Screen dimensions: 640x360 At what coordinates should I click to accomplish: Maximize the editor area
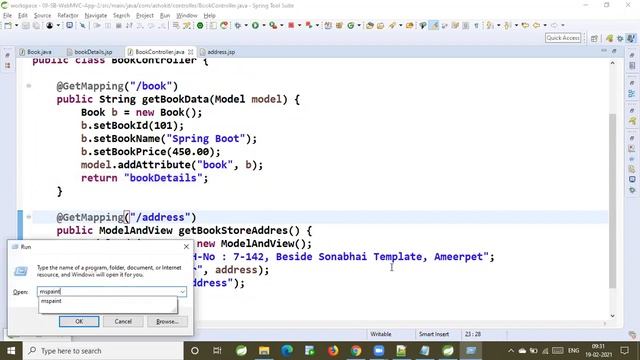[614, 51]
